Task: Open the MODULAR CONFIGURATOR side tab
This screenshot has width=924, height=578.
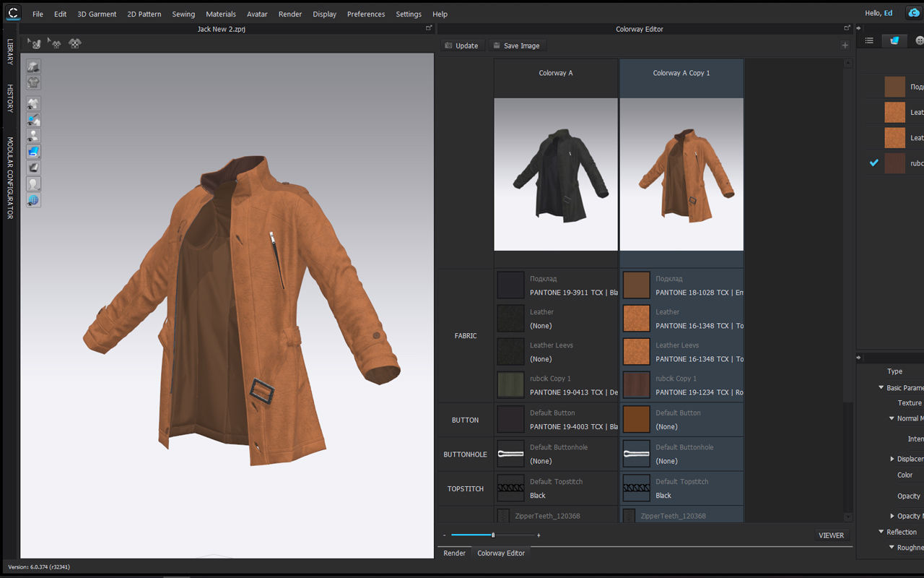Action: [10, 178]
